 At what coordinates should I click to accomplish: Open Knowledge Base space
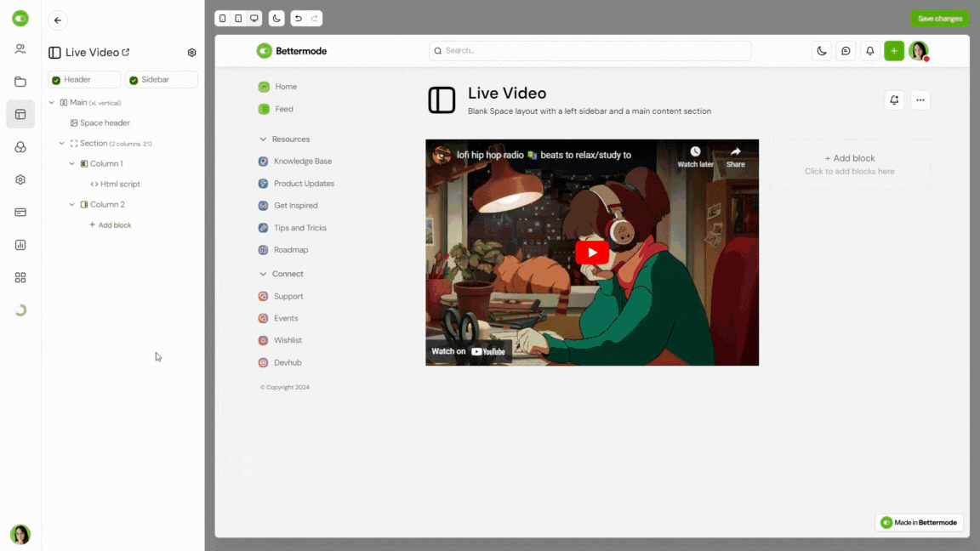click(x=295, y=162)
